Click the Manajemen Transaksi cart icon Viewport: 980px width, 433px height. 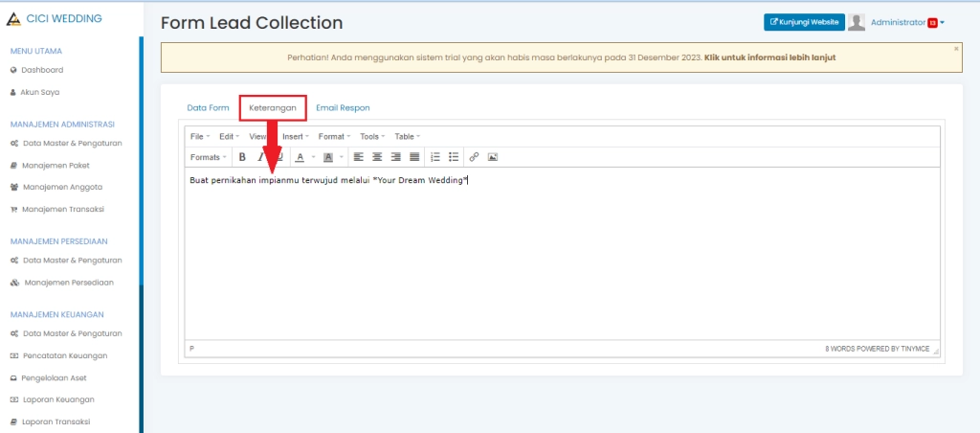click(x=13, y=209)
